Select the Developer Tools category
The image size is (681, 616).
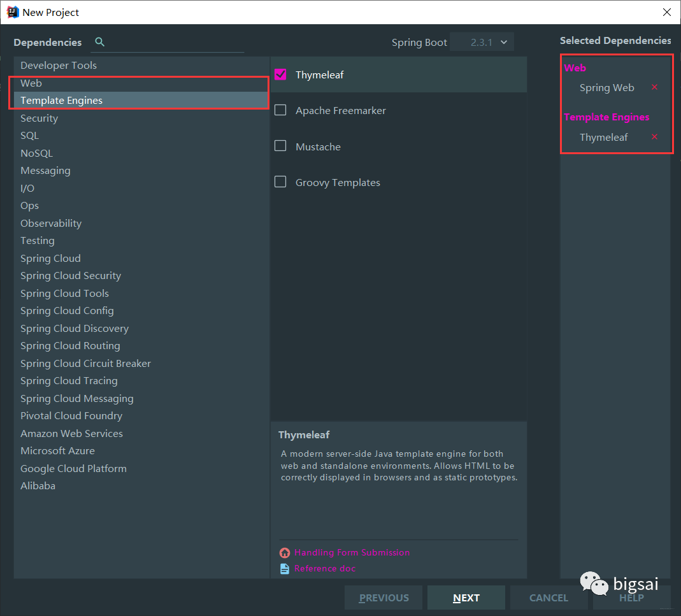coord(141,65)
